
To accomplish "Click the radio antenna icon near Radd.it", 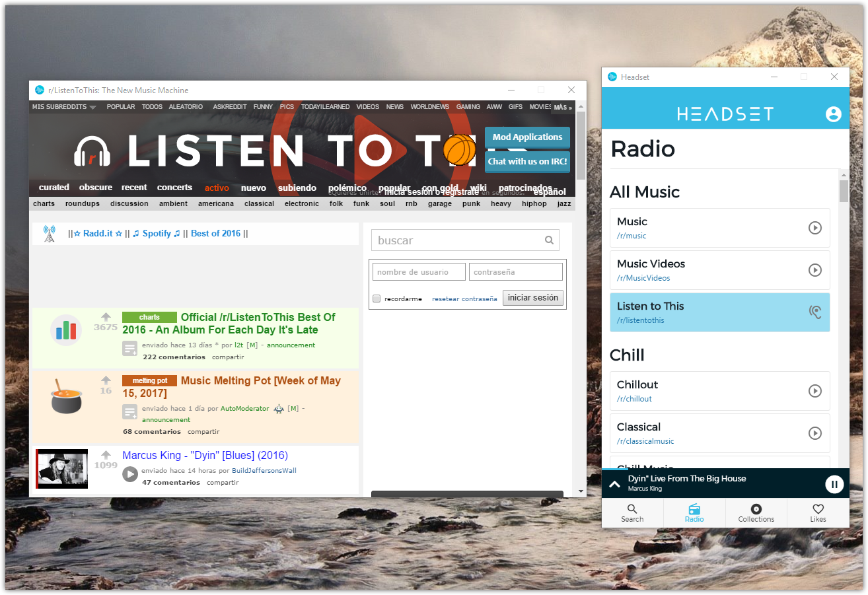I will coord(50,233).
